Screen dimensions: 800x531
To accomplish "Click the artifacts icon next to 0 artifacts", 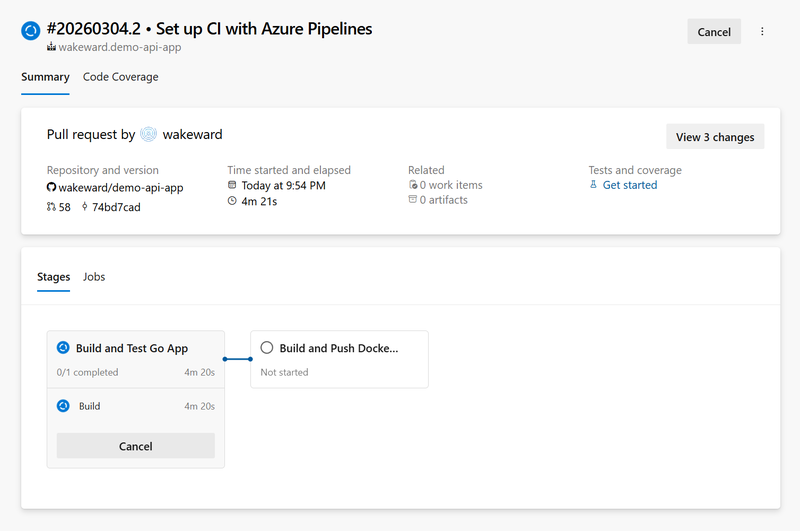I will [412, 200].
